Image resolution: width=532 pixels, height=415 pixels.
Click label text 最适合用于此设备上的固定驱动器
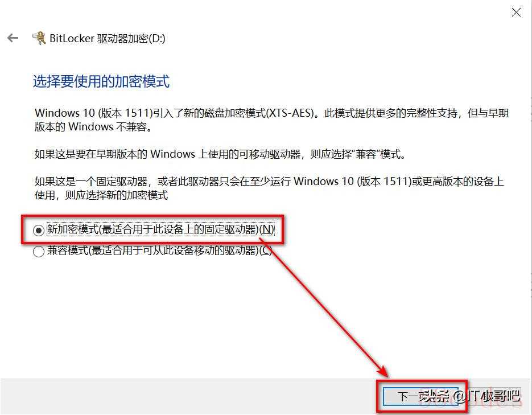pos(180,230)
